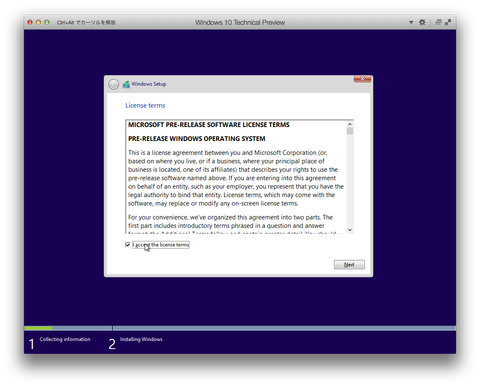Click the yellow minimize button of VM window

38,22
